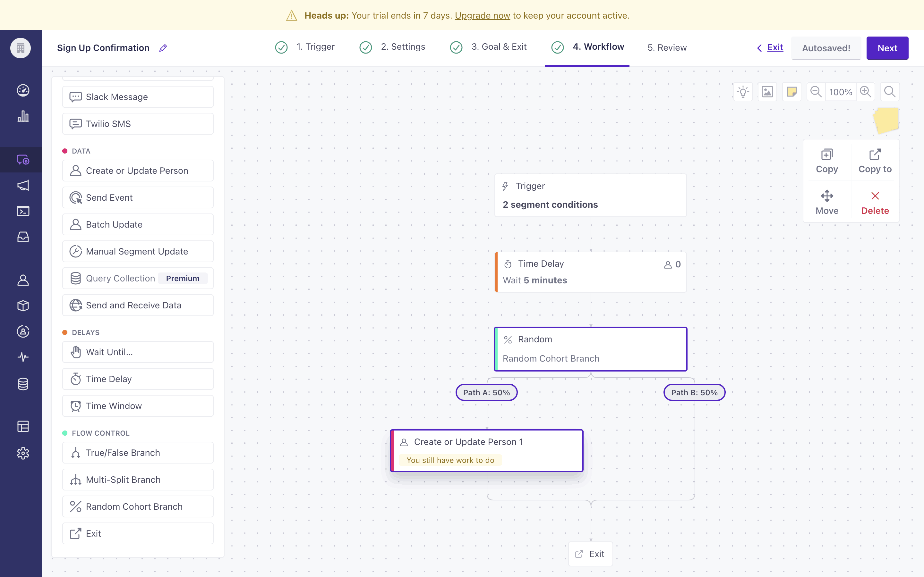The width and height of the screenshot is (924, 577).
Task: Click the yellow sticky note on canvas
Action: [x=886, y=120]
